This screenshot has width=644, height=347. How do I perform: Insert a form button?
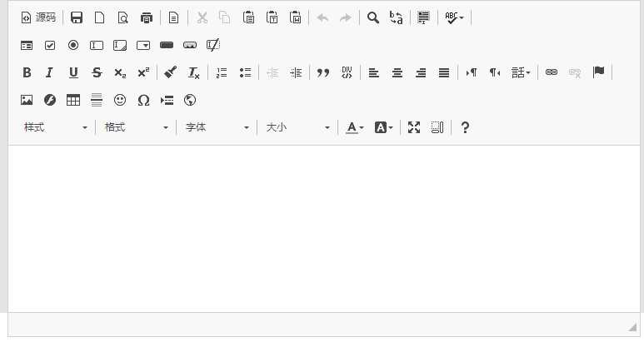(x=167, y=45)
